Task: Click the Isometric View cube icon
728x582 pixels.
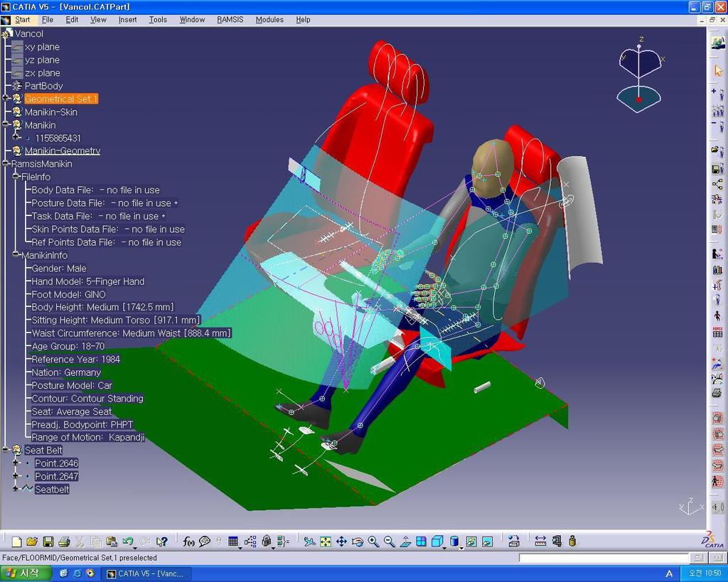Action: 437,541
